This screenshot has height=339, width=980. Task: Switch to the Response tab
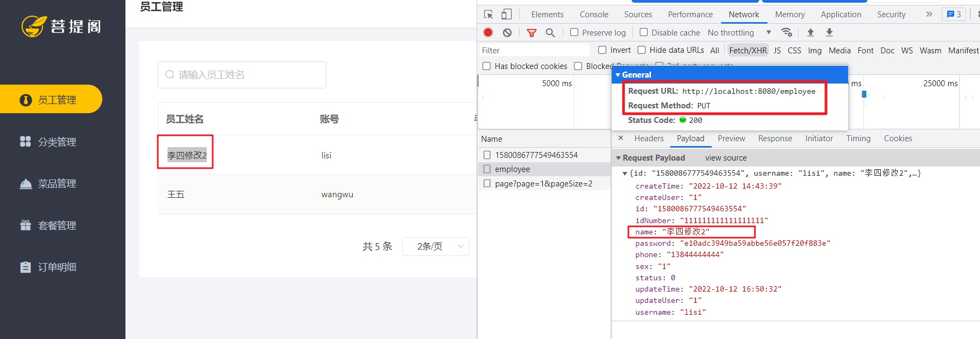click(775, 139)
